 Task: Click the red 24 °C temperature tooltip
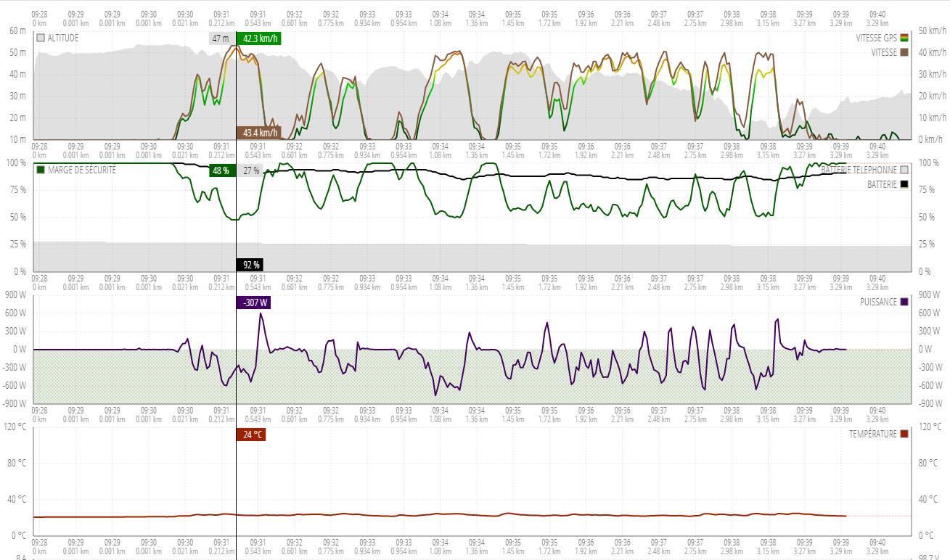[x=250, y=435]
